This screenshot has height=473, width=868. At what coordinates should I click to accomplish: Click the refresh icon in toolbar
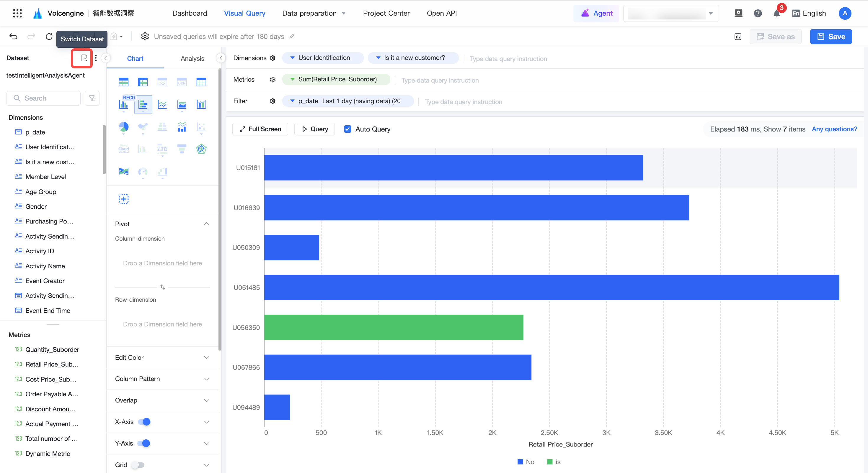coord(49,36)
